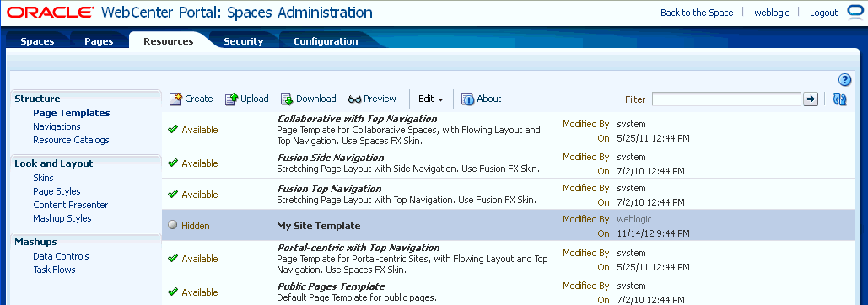Open the help question mark icon
The height and width of the screenshot is (305, 868).
tap(844, 80)
